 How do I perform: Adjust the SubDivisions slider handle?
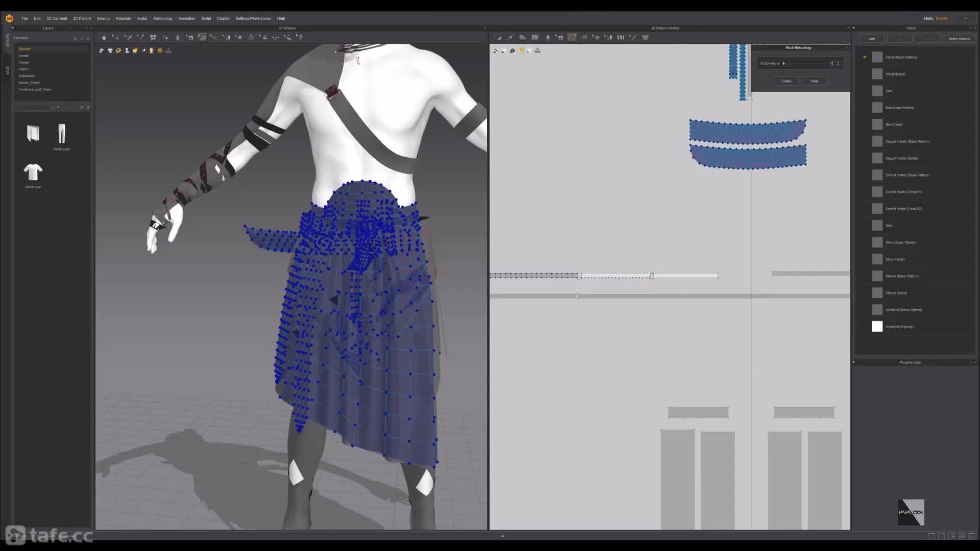pos(783,64)
